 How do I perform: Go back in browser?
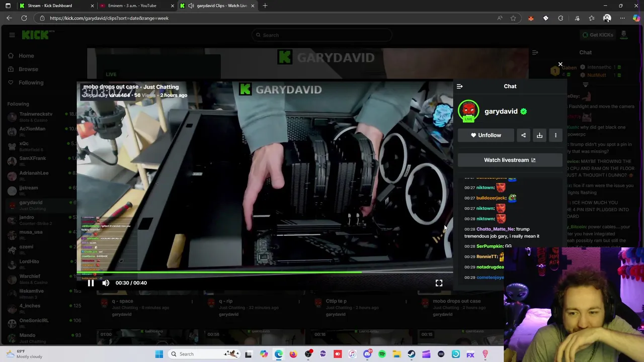(x=9, y=18)
